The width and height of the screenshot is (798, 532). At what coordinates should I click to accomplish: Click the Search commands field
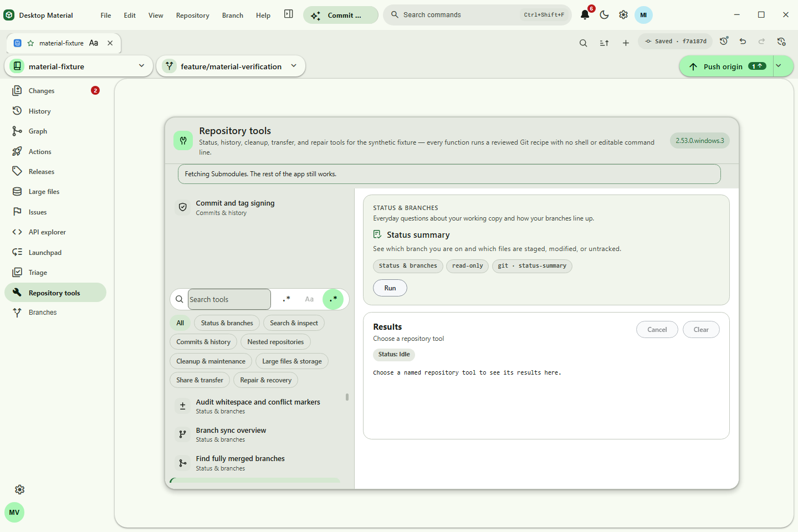tap(477, 15)
